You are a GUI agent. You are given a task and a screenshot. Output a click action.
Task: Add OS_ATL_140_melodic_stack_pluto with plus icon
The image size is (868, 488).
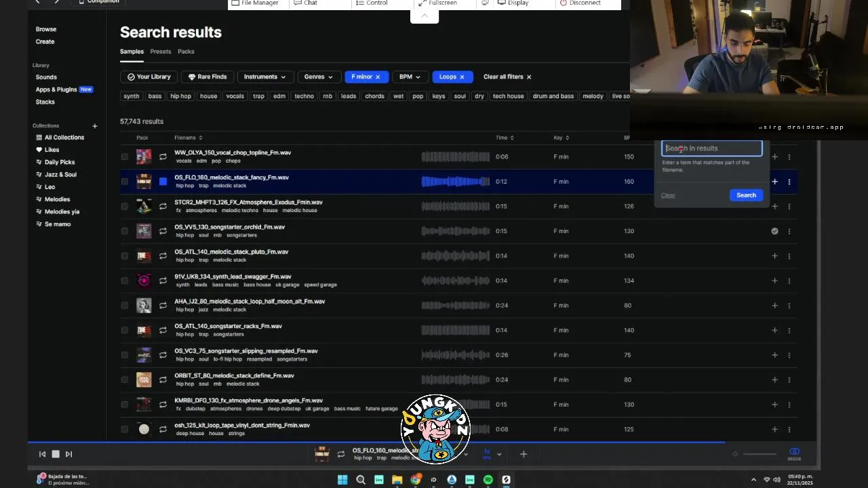774,256
